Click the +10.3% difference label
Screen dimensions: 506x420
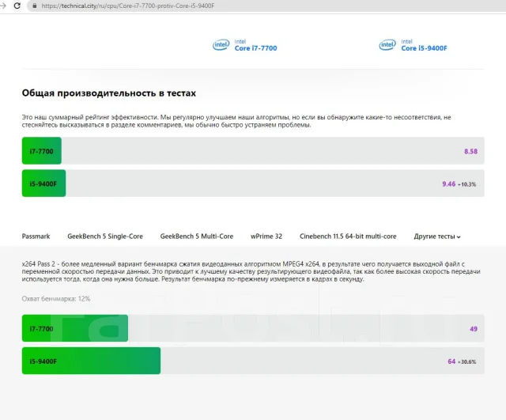[x=467, y=184]
